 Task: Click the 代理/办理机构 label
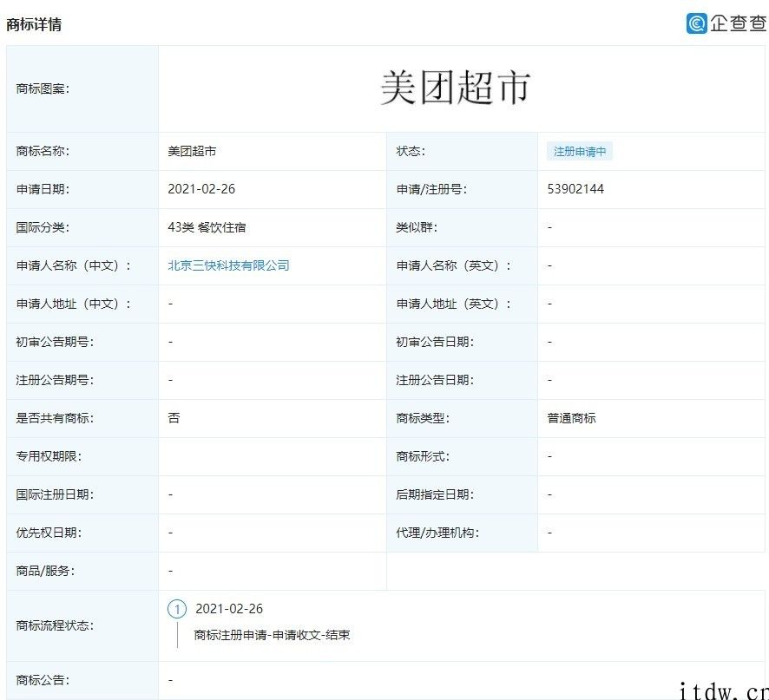pos(437,533)
